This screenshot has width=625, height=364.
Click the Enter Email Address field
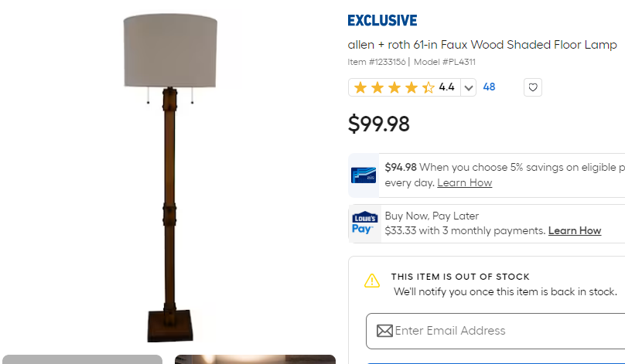click(x=496, y=331)
